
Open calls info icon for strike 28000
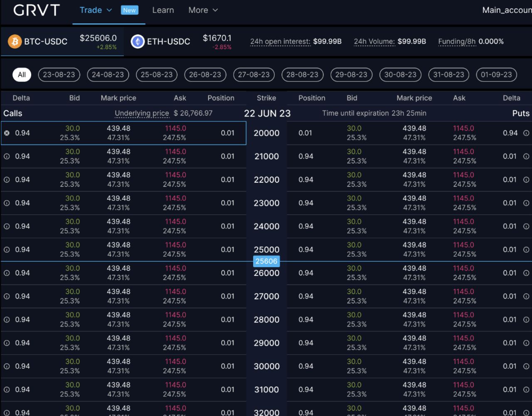click(x=7, y=319)
